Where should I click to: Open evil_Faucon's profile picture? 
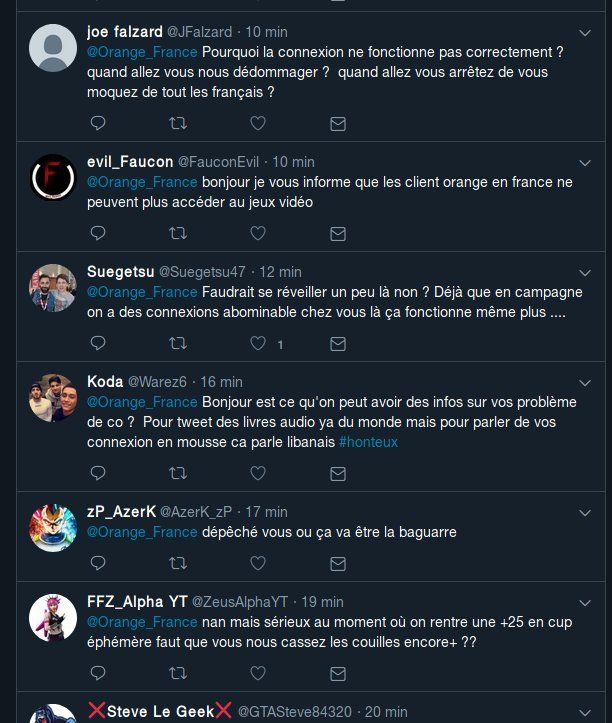click(x=52, y=178)
